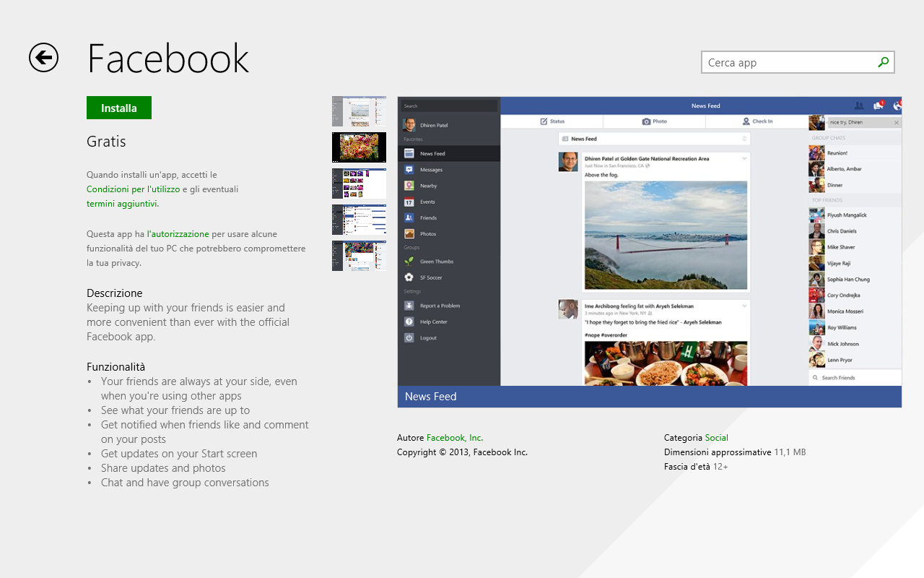Select the first News Feed screenshot thumbnail

tap(359, 111)
